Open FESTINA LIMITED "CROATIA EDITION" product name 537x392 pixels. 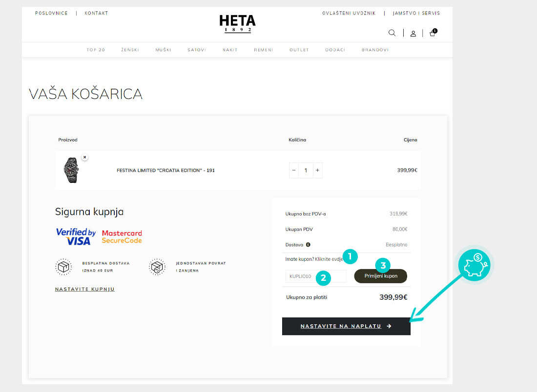coord(166,170)
